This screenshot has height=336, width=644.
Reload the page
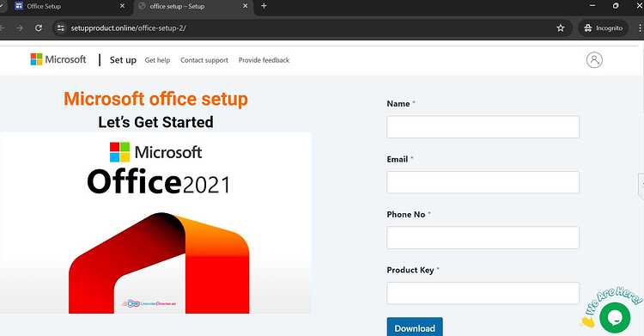pos(39,28)
